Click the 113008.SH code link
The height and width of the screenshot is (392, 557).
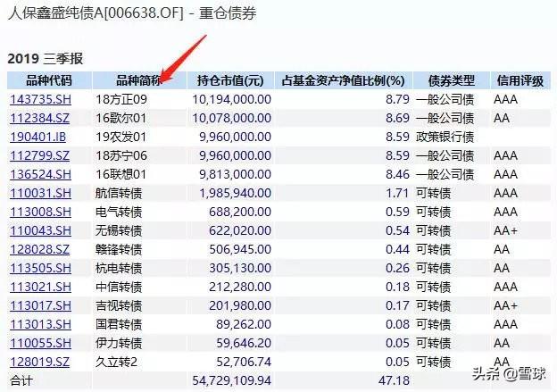[x=40, y=213]
